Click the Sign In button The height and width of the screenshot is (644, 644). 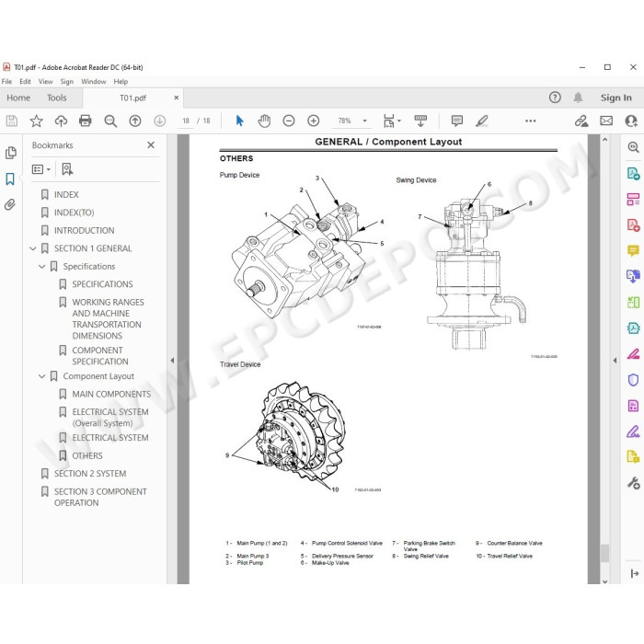(x=615, y=98)
